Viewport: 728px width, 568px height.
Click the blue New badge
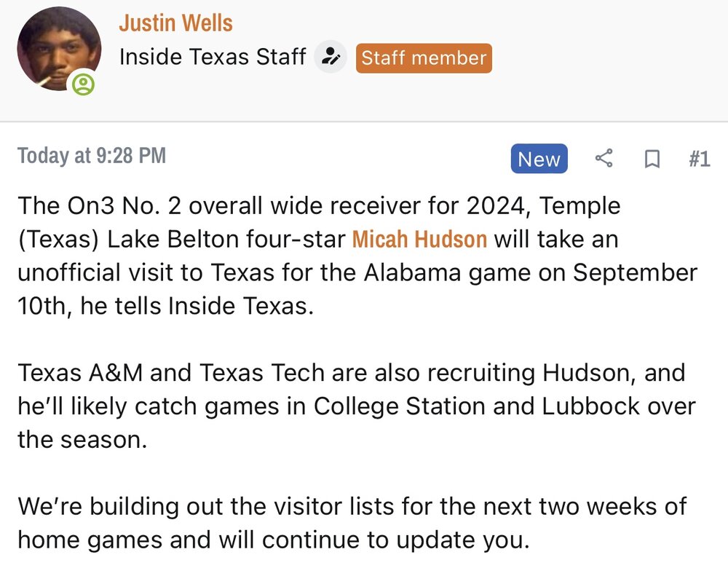pyautogui.click(x=539, y=159)
